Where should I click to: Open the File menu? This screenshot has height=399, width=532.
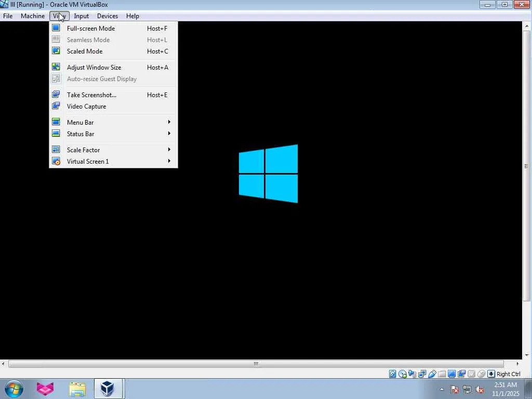(x=8, y=16)
